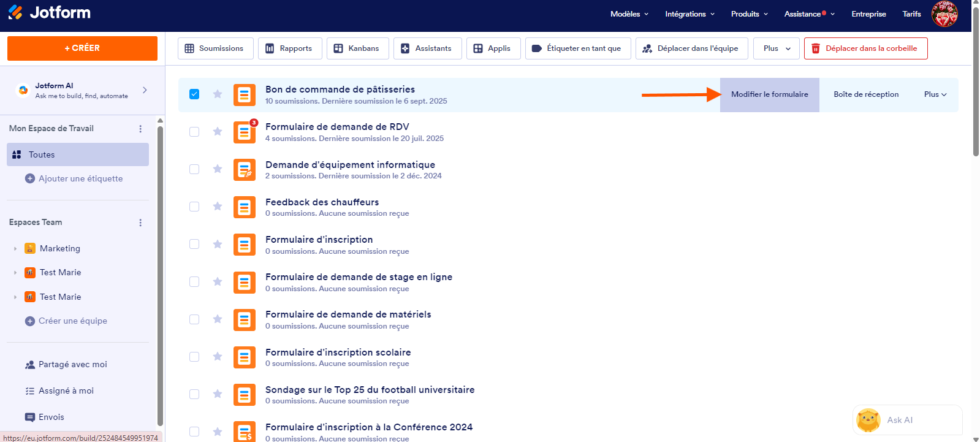980x442 pixels.
Task: Click the trash icon Déplacer dans la corbeille
Action: pos(816,48)
